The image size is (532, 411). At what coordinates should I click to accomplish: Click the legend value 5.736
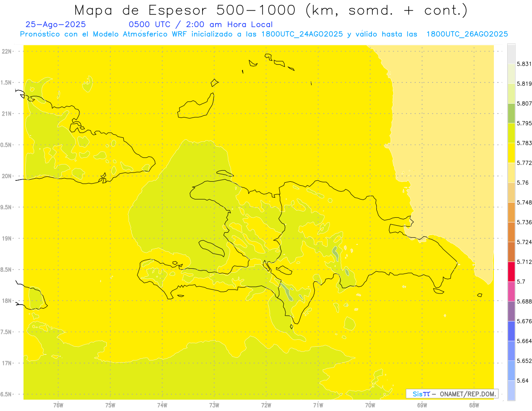click(524, 222)
